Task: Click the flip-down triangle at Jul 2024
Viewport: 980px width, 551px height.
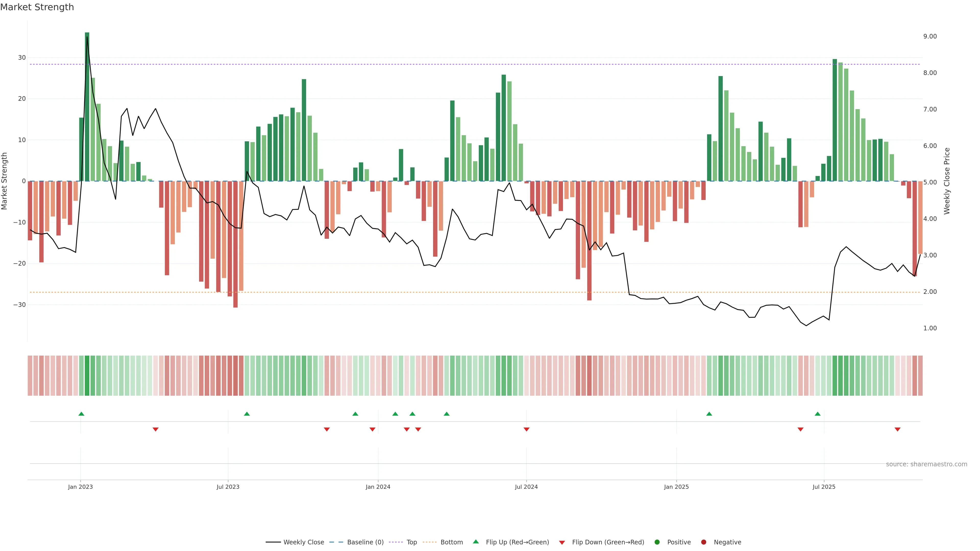Action: (526, 429)
